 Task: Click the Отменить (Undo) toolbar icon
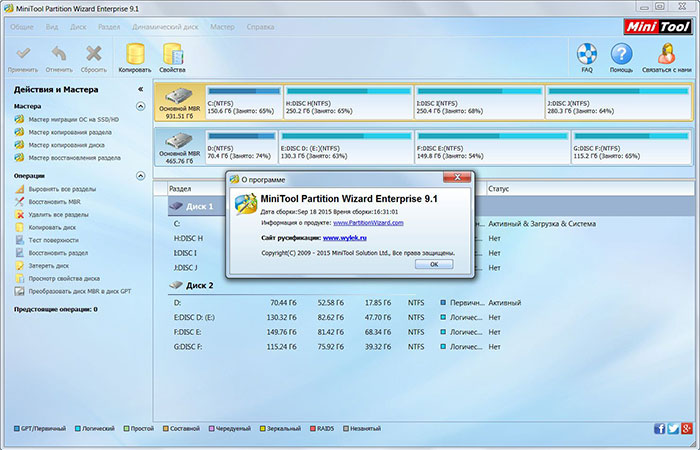[x=59, y=58]
